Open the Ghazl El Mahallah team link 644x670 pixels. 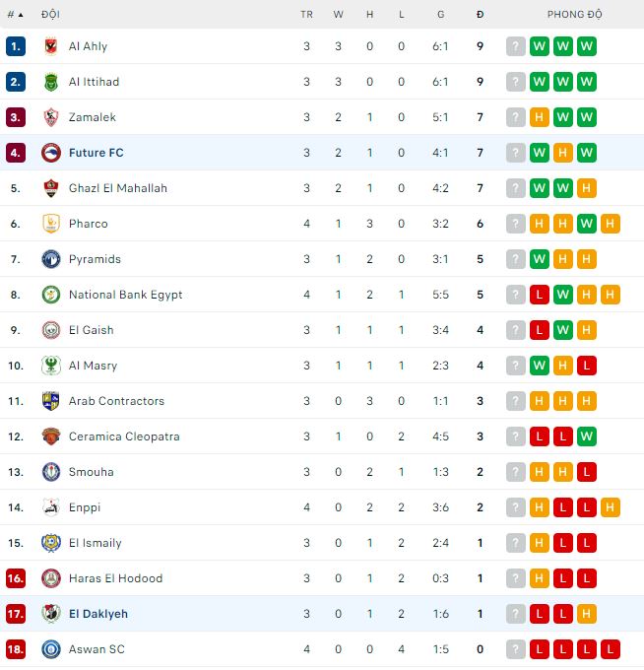tap(117, 188)
